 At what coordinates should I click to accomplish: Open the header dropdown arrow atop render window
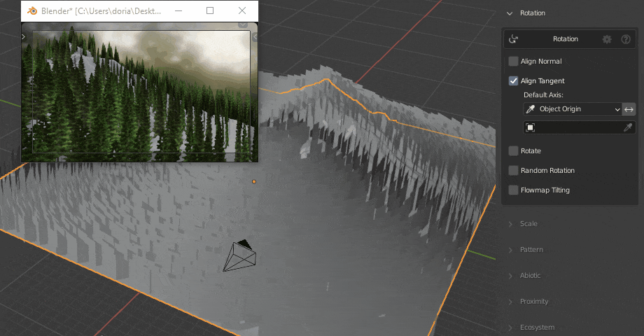click(x=243, y=24)
